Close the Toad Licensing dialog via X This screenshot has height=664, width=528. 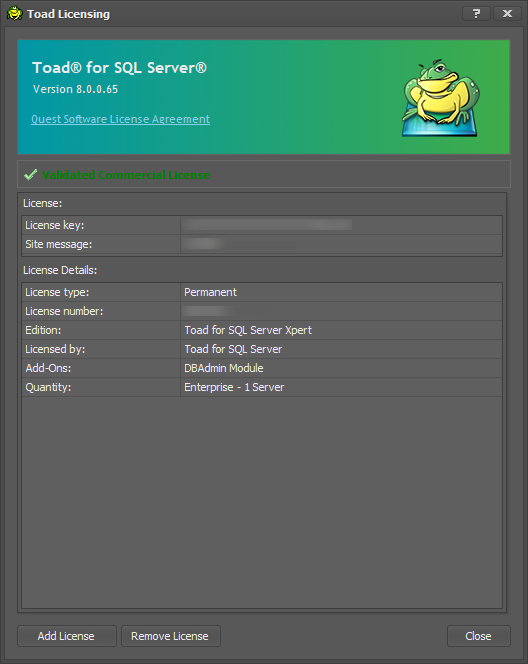click(x=507, y=14)
